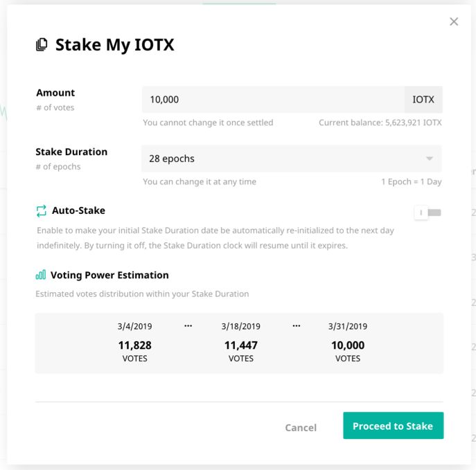Click the Auto-Stake heading label
This screenshot has width=476, height=470.
point(78,210)
